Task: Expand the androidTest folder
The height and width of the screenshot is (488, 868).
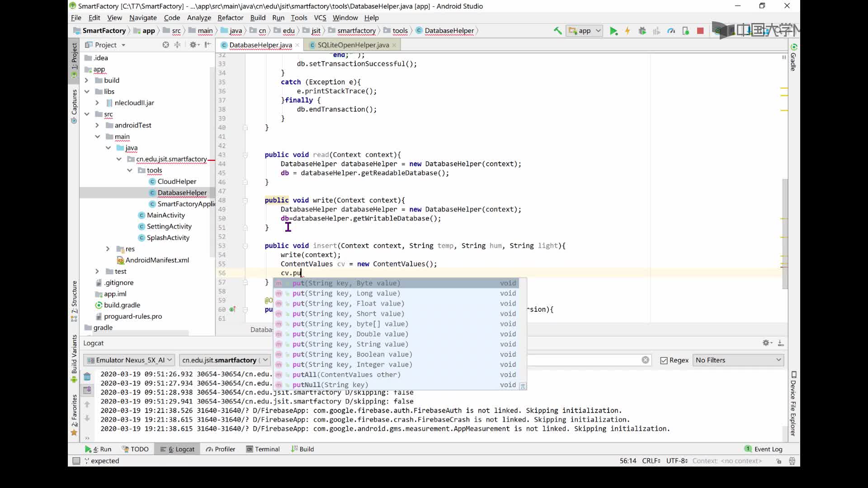Action: [97, 125]
